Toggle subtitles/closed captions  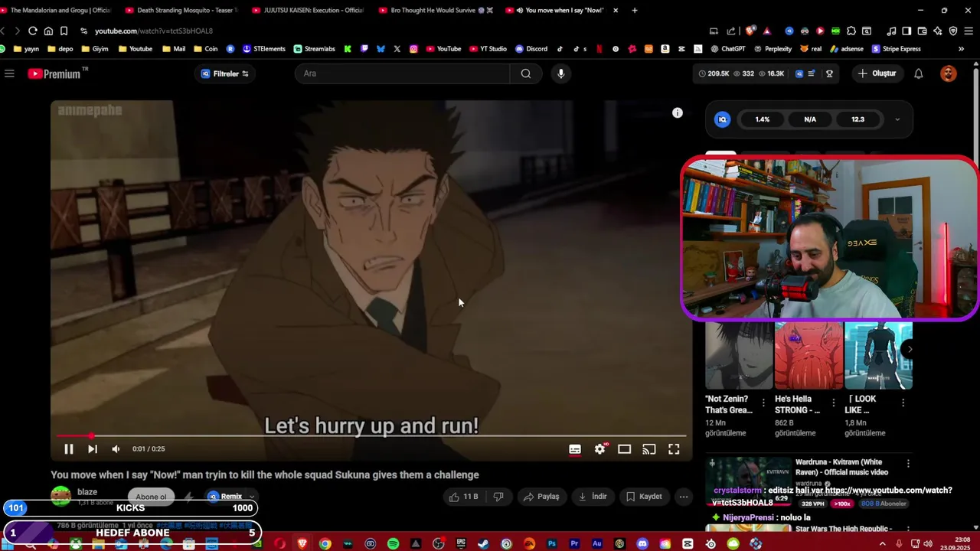coord(575,449)
